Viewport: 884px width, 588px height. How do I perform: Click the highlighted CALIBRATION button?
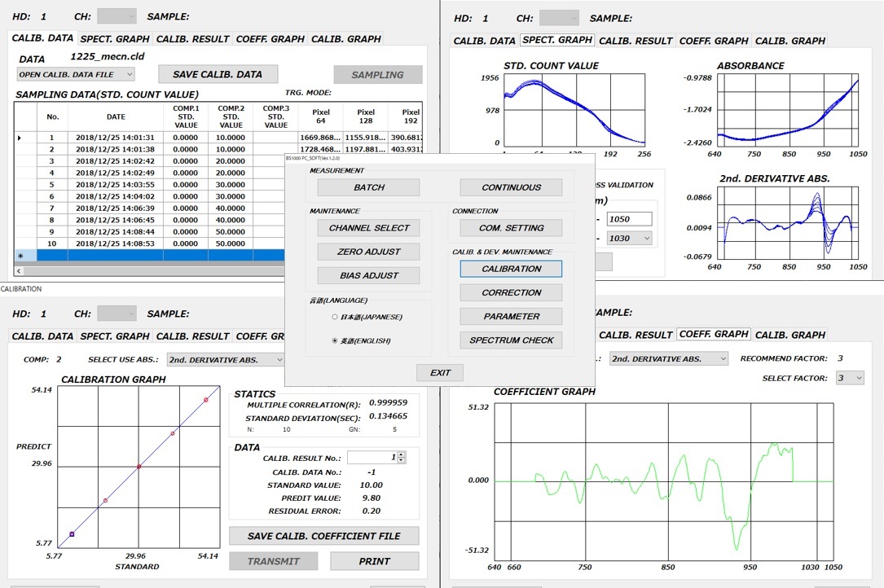click(x=511, y=269)
